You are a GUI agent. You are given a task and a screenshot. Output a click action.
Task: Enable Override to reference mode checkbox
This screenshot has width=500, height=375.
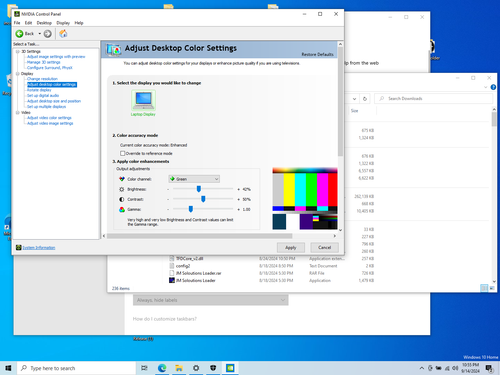pyautogui.click(x=123, y=153)
